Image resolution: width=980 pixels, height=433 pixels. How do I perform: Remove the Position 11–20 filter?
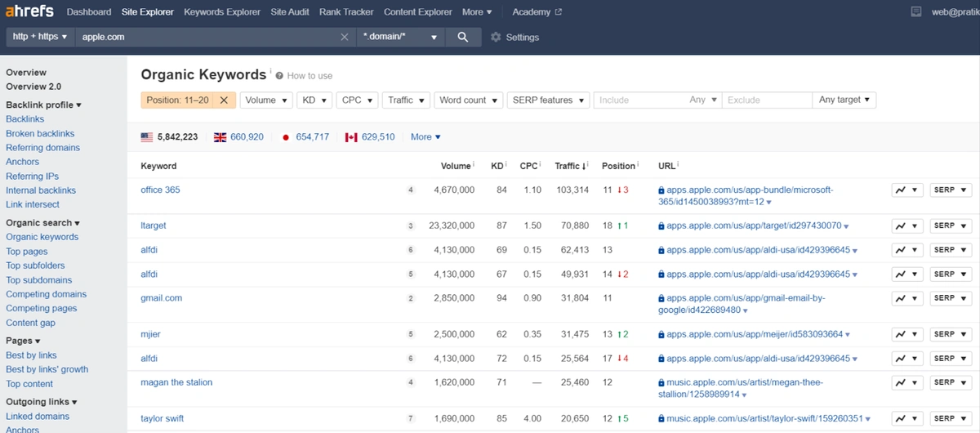[x=223, y=100]
